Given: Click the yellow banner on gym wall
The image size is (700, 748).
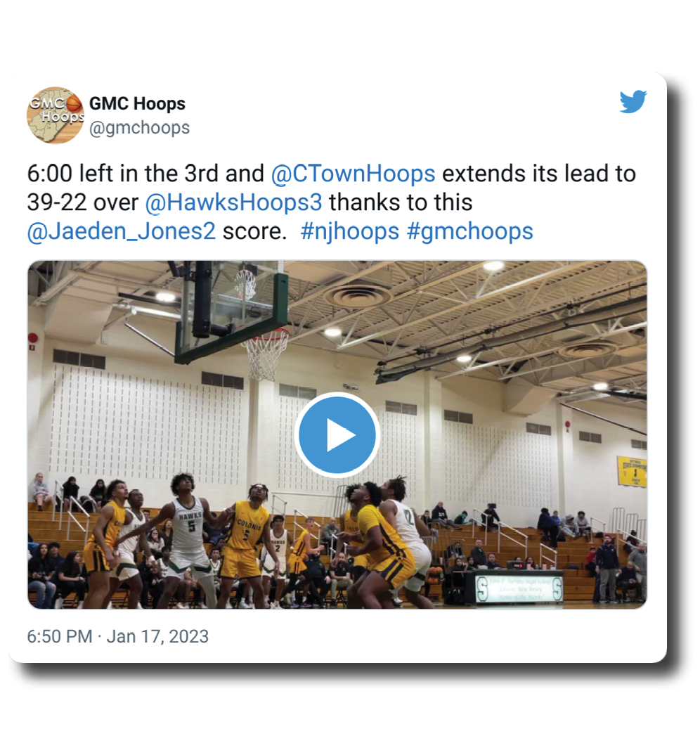Looking at the screenshot, I should click(632, 471).
